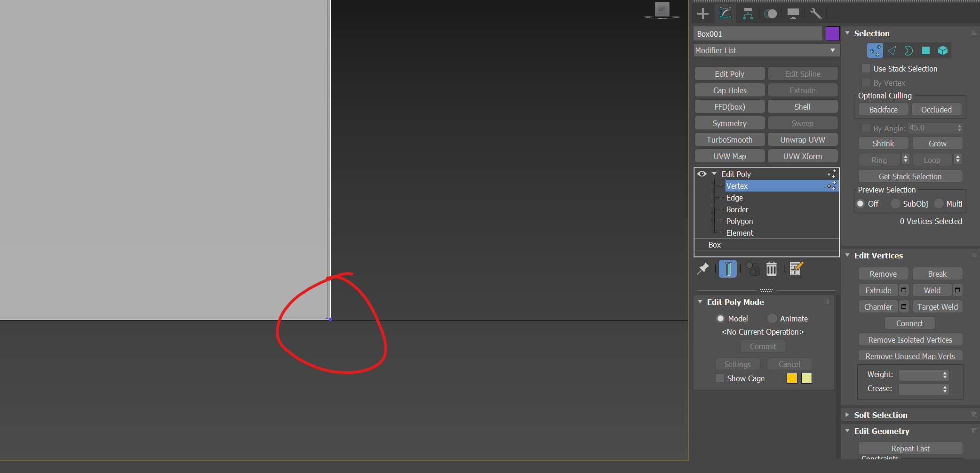This screenshot has width=980, height=473.
Task: Open Extrude settings box in Edit Vertices
Action: (904, 290)
